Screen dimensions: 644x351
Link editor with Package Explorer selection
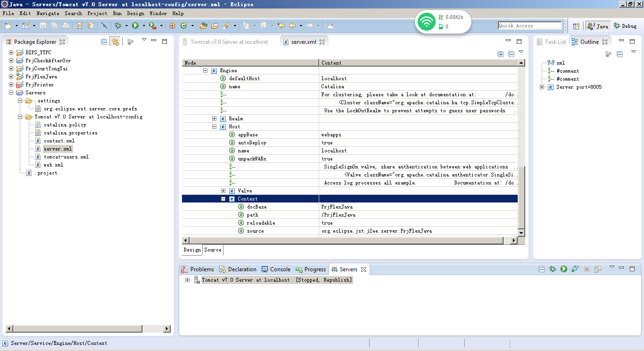[116, 42]
